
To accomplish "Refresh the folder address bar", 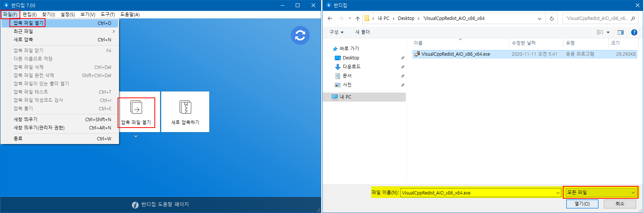I will (x=552, y=18).
